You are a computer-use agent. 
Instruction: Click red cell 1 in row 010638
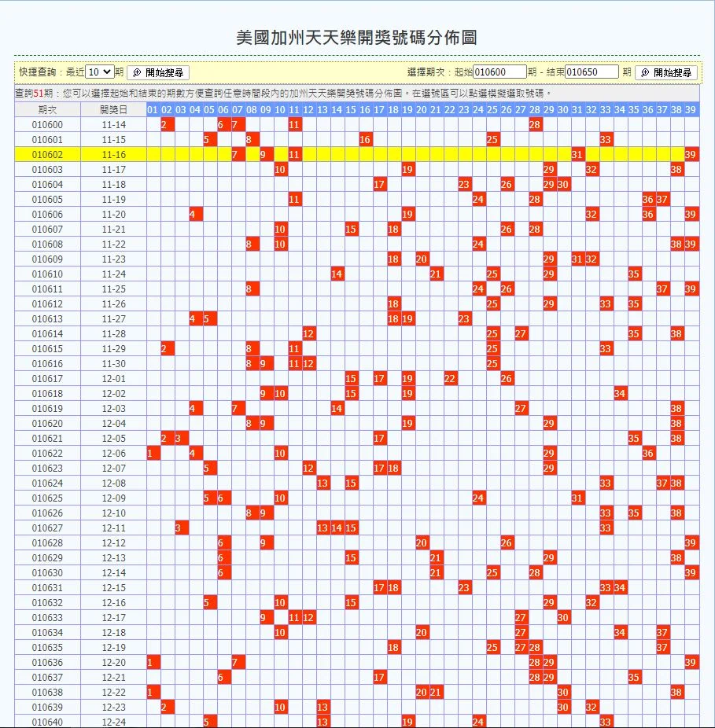[153, 693]
